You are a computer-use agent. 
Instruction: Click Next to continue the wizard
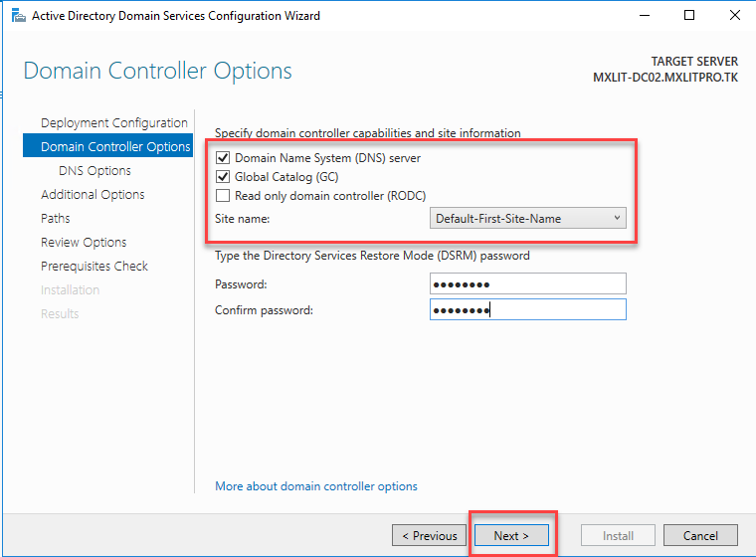coord(511,535)
